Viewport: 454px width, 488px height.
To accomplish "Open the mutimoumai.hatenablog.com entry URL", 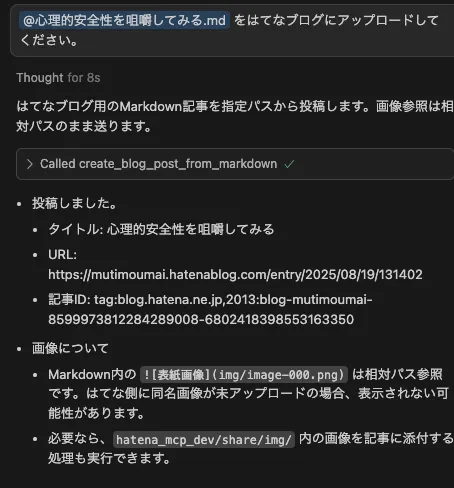I will tap(235, 275).
